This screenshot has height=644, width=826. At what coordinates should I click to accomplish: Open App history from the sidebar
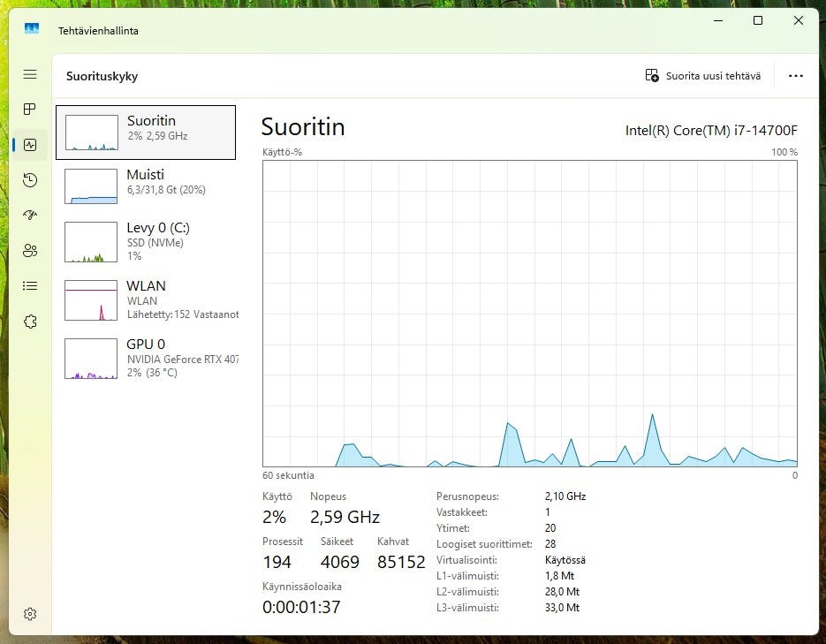pyautogui.click(x=30, y=180)
